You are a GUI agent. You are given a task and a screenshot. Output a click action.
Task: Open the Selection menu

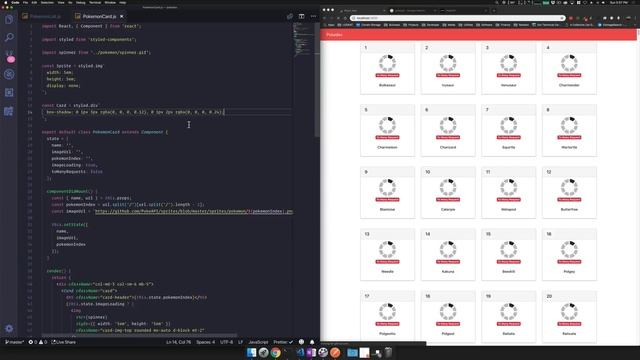pos(47,2)
